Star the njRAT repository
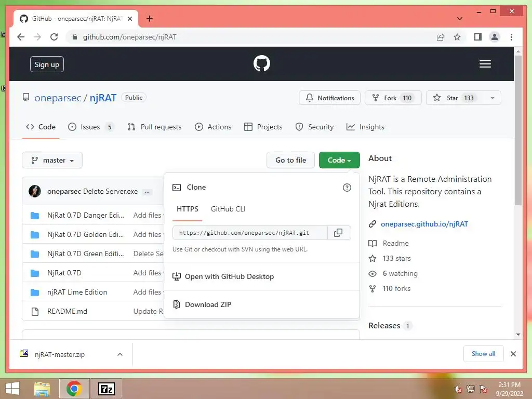This screenshot has height=399, width=532. (x=455, y=98)
